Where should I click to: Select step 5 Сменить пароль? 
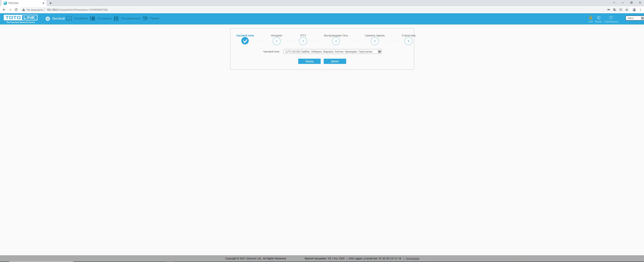[374, 41]
